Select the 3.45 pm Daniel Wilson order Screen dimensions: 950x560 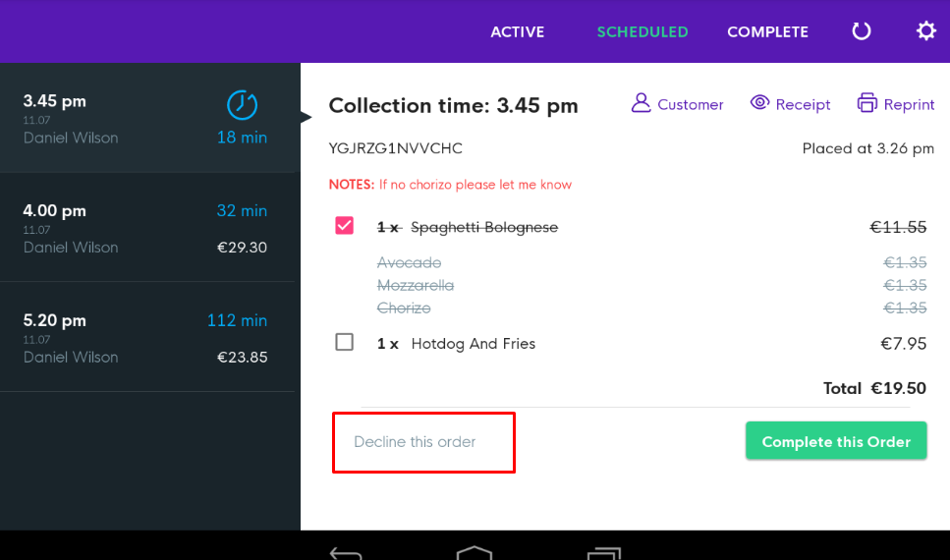[x=118, y=118]
